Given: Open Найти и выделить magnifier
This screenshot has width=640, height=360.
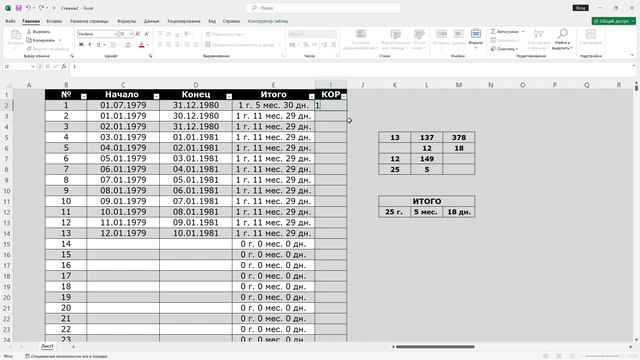Looking at the screenshot, I should point(562,39).
